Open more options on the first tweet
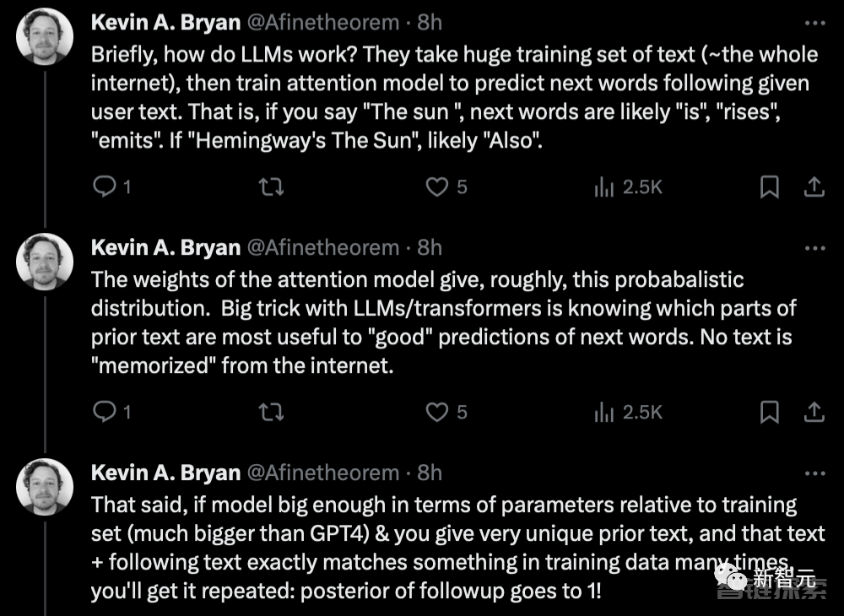The image size is (844, 616). [x=814, y=24]
